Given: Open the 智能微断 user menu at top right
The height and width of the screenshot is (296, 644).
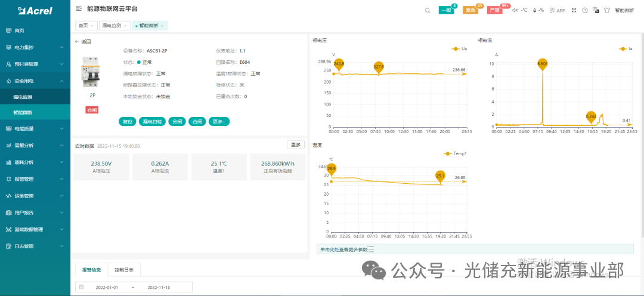Looking at the screenshot, I should click(624, 10).
